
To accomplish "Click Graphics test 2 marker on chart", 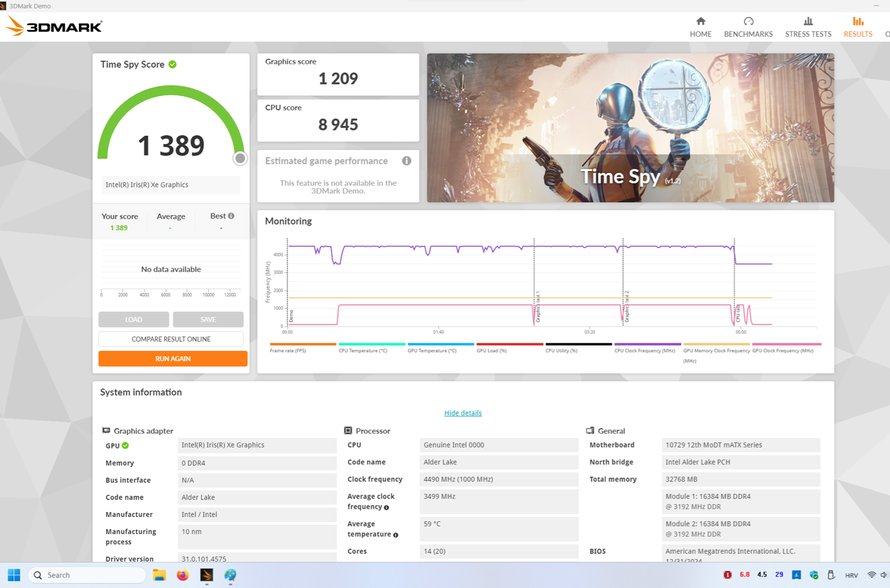I will [x=627, y=307].
